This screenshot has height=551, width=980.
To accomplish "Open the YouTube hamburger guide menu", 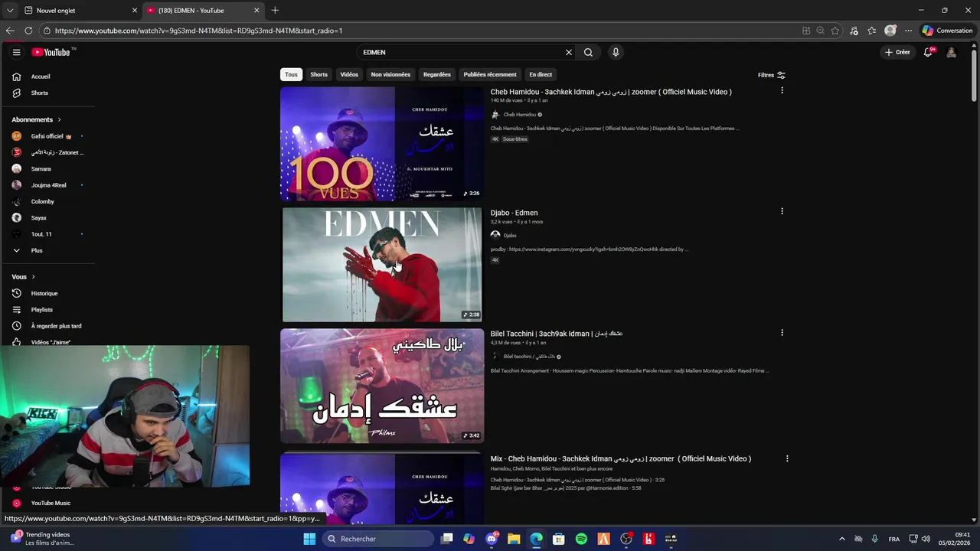I will pyautogui.click(x=16, y=52).
